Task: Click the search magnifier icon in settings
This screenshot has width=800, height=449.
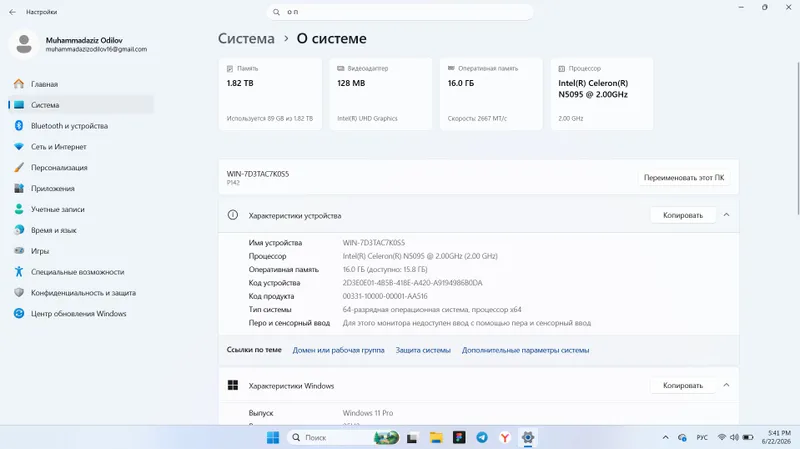Action: point(276,12)
